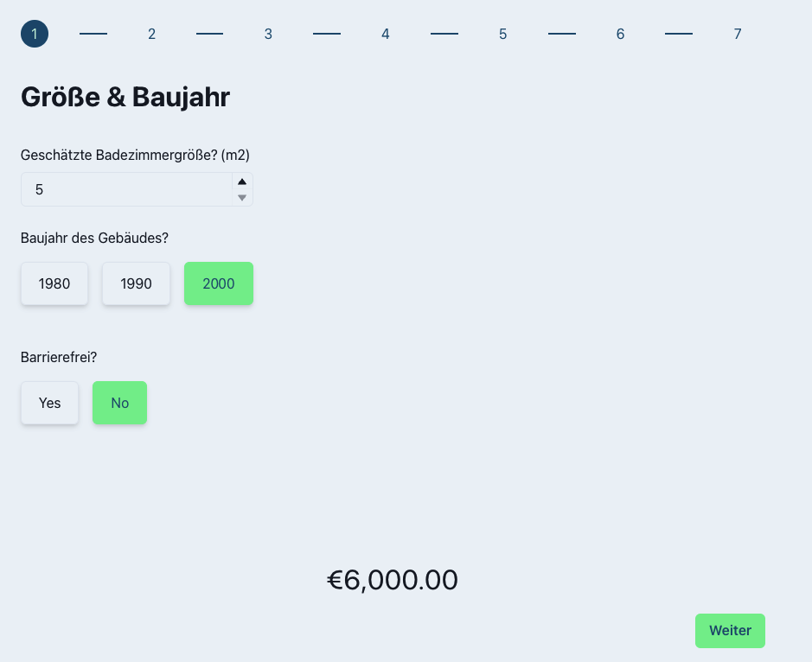The width and height of the screenshot is (812, 662).
Task: Open step 3 in the stepper
Action: coord(268,34)
